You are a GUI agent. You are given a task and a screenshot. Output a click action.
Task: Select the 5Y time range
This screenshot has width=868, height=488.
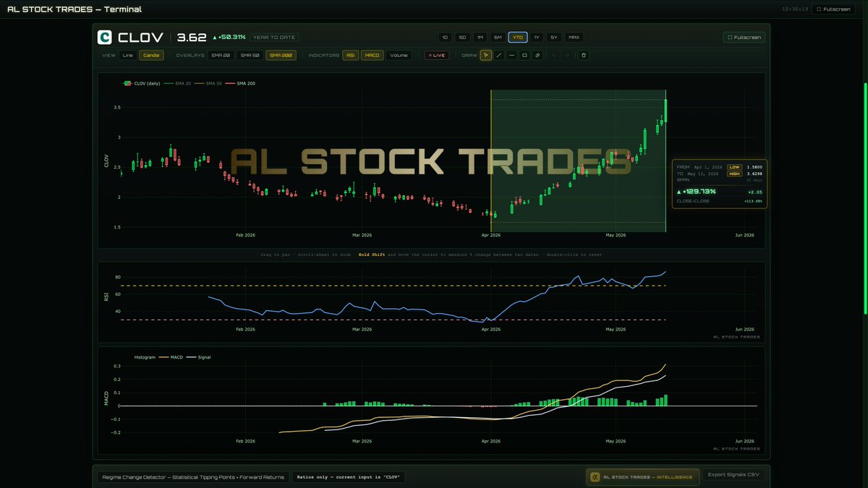(554, 37)
